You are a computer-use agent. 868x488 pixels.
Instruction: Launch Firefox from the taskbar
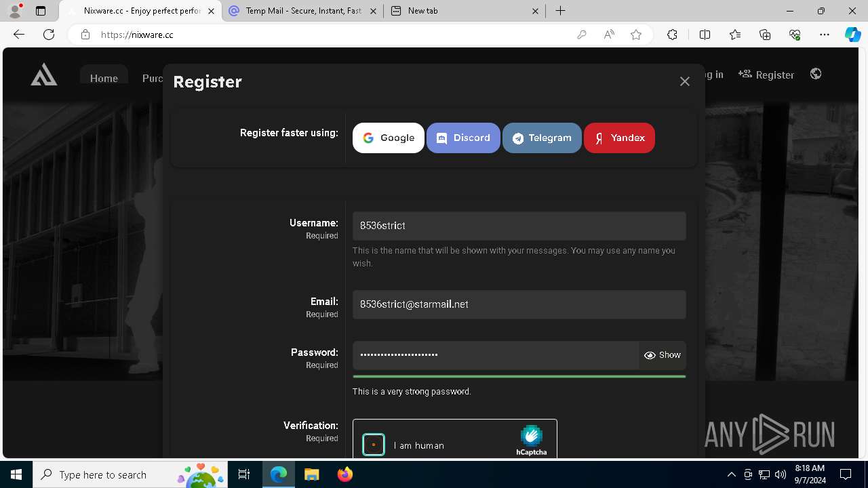(x=345, y=474)
